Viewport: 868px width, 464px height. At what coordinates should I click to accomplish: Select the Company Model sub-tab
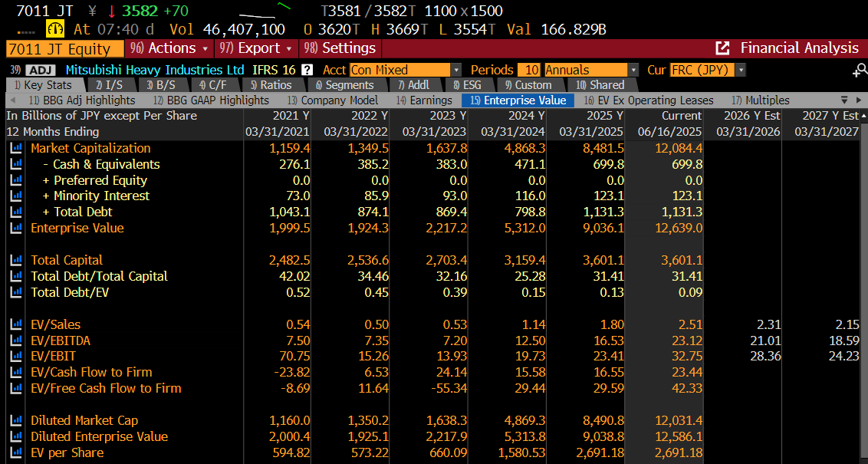(x=333, y=100)
